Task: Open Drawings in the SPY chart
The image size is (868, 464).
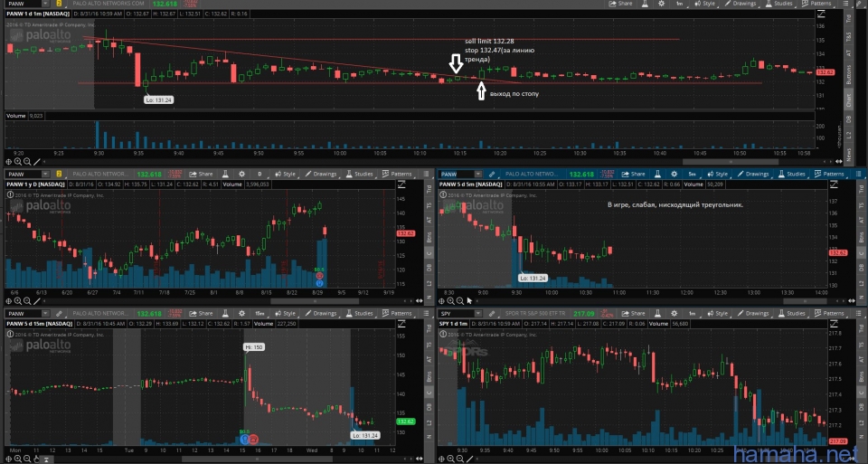Action: pos(753,313)
